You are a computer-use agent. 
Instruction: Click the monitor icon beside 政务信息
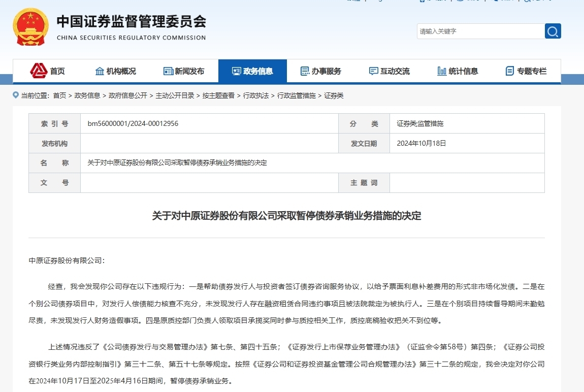[x=236, y=71]
